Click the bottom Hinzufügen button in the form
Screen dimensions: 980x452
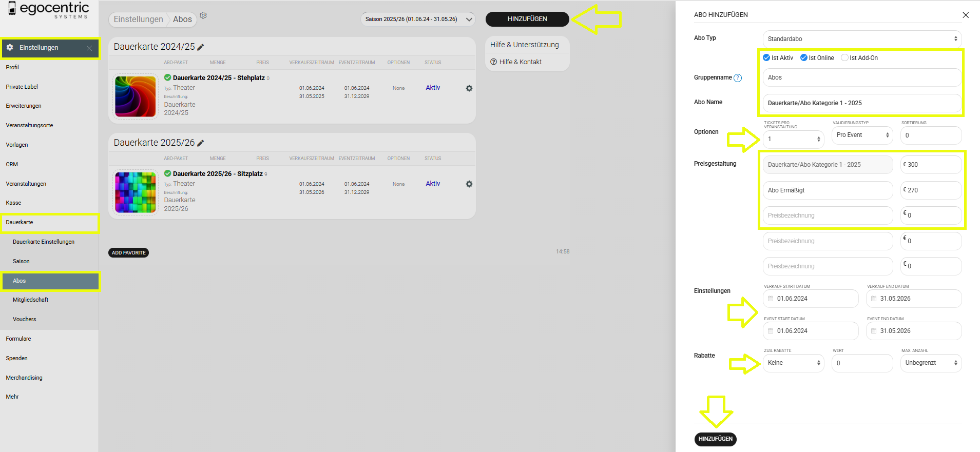[715, 439]
